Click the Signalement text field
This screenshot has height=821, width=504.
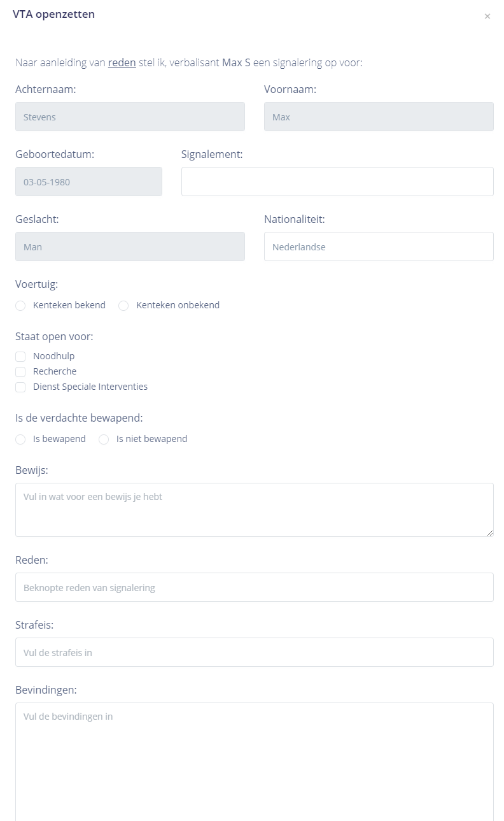pos(337,182)
